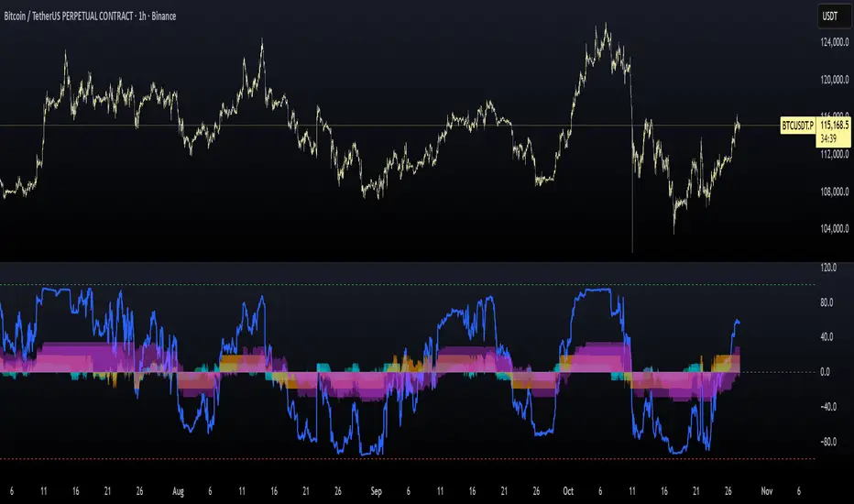Click the 108,000.0 price axis label

click(x=834, y=192)
